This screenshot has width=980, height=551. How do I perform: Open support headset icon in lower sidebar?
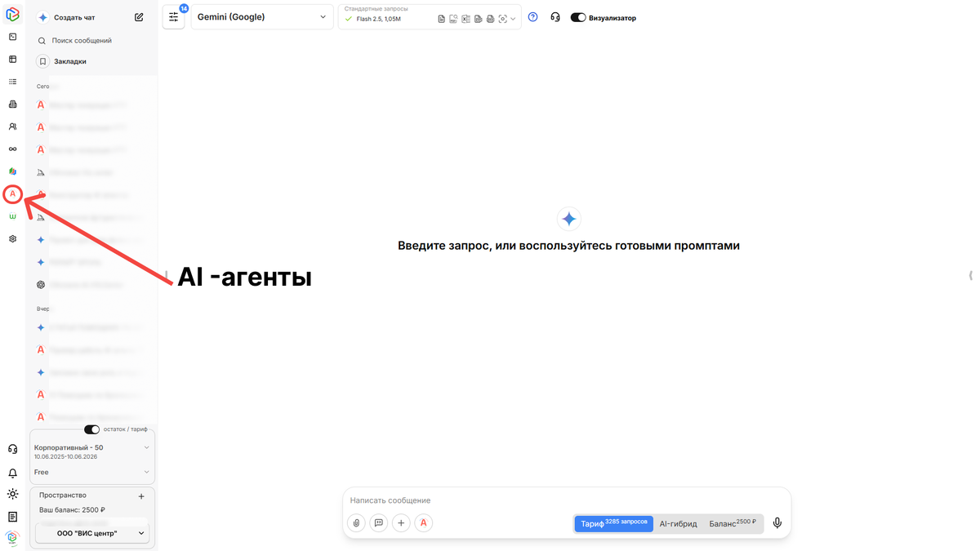tap(12, 449)
